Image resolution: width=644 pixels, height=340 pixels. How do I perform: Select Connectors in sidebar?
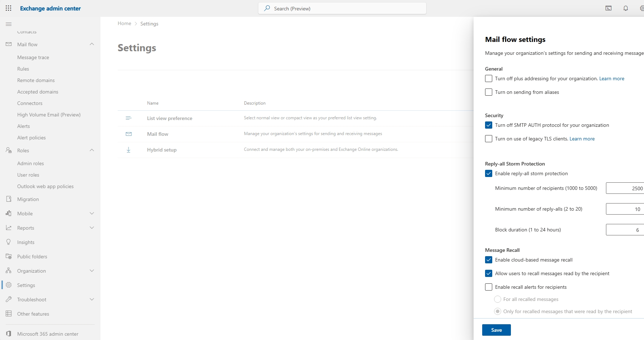click(30, 103)
